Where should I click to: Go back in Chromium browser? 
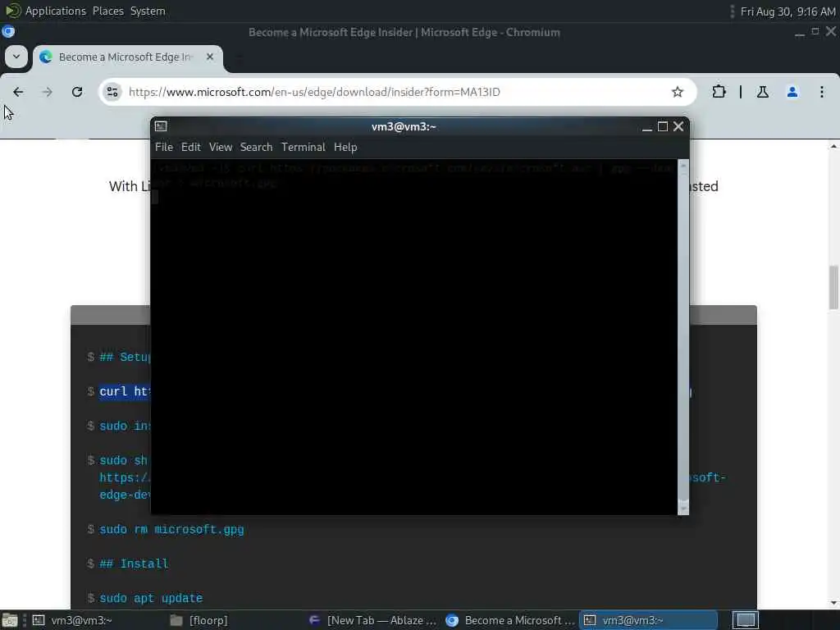tap(18, 92)
